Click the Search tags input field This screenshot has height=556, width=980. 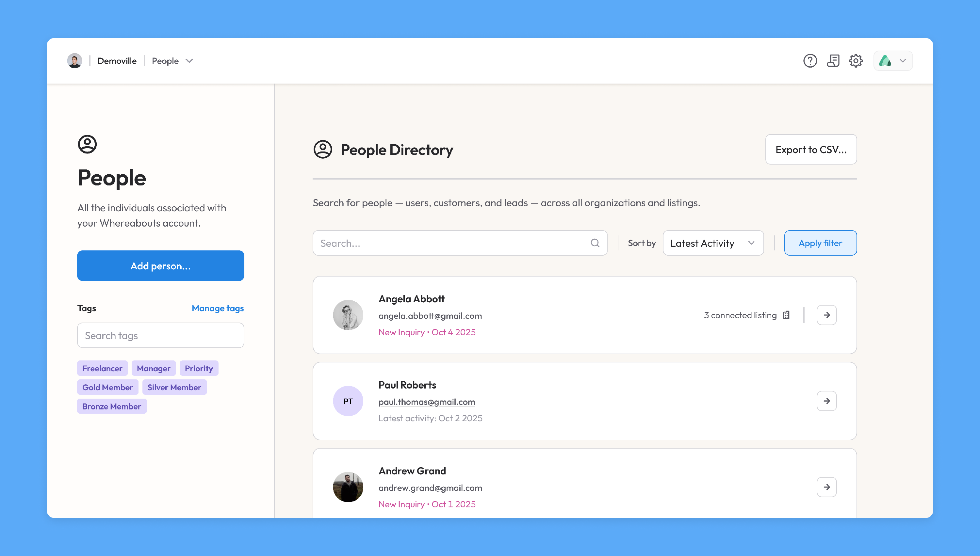click(x=160, y=335)
